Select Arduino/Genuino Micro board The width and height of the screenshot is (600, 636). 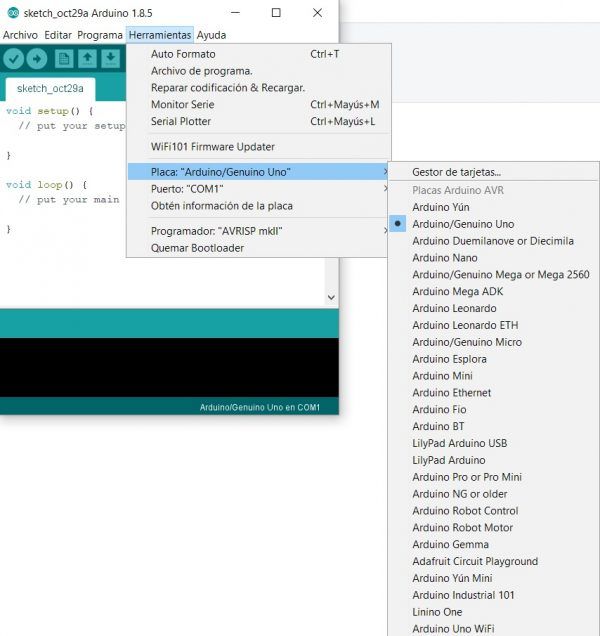click(494, 342)
